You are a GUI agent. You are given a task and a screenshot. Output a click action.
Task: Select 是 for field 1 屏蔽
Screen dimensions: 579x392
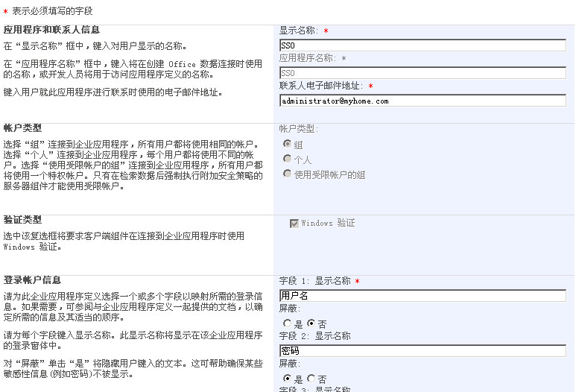point(287,323)
